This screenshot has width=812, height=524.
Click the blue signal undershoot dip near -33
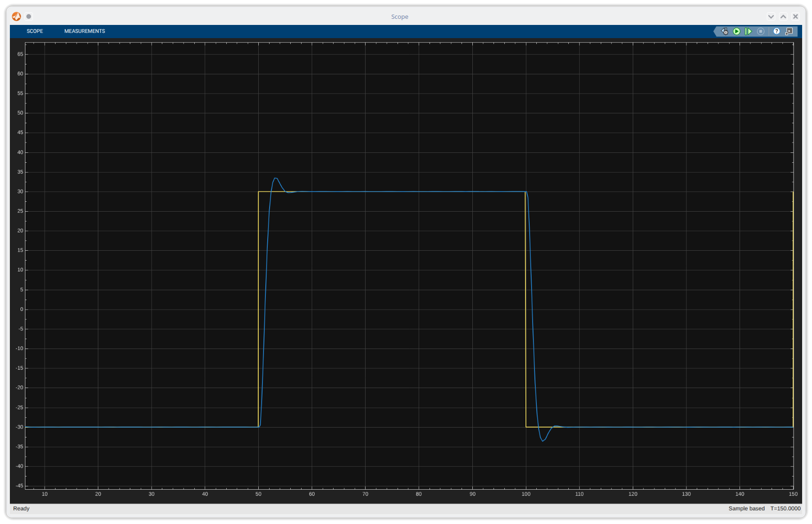tap(542, 441)
